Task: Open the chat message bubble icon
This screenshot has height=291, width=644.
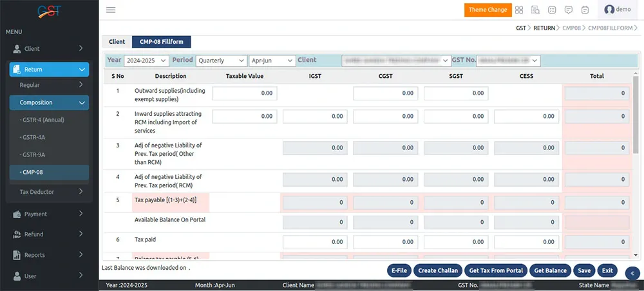Action: (x=569, y=10)
